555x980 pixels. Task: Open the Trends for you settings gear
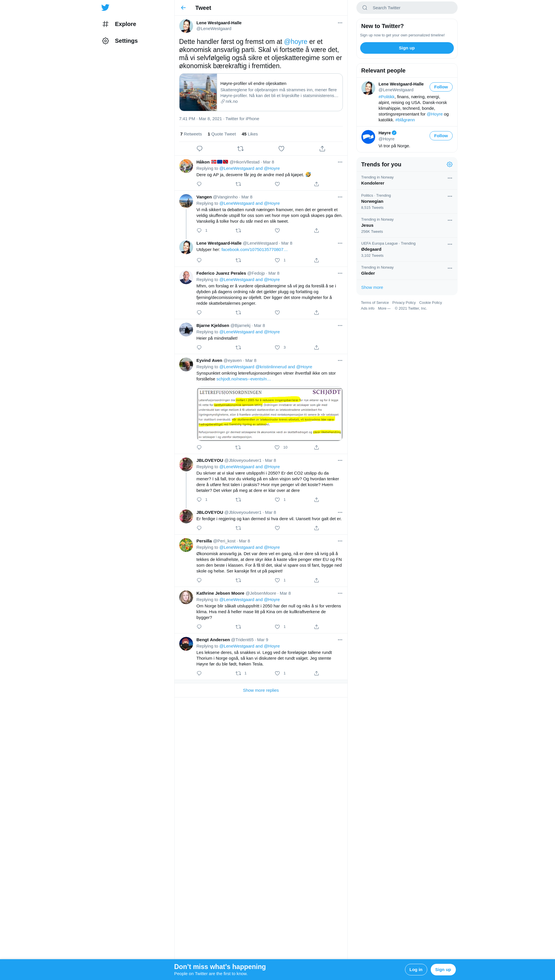449,164
